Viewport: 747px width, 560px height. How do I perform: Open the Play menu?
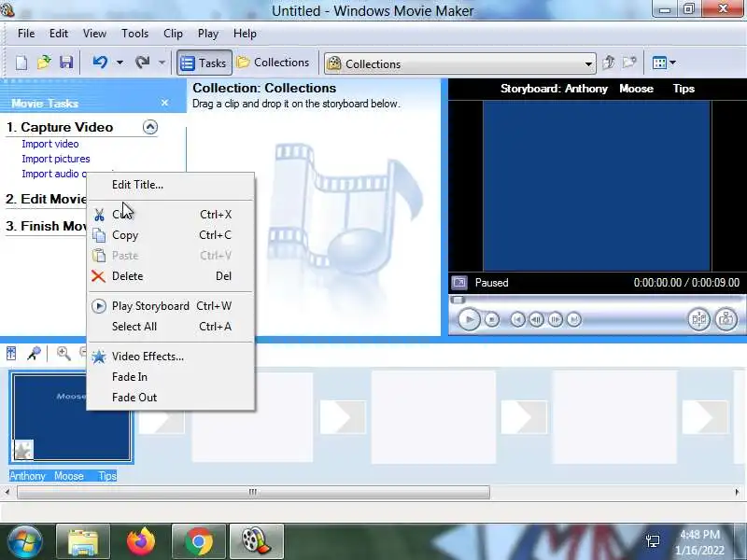[207, 34]
